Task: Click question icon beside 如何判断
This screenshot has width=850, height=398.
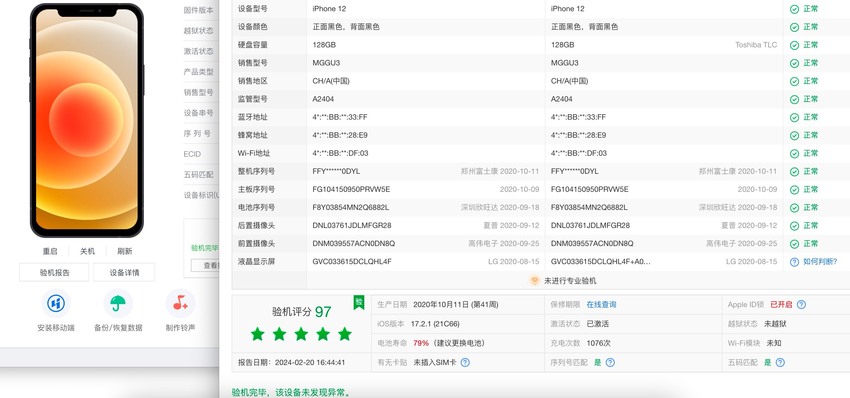Action: click(794, 262)
